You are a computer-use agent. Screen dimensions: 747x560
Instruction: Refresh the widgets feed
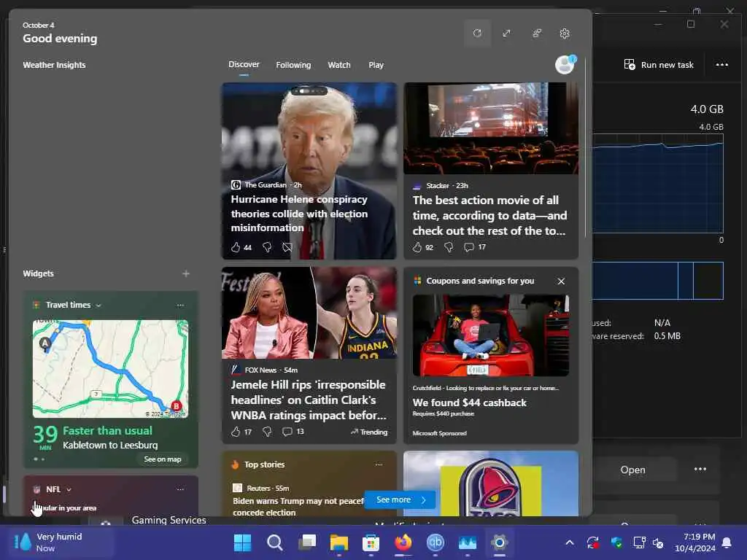pos(477,34)
